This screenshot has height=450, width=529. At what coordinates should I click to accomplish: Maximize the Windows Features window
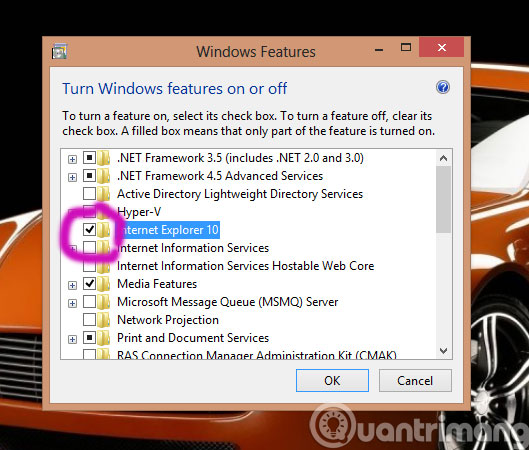(406, 47)
